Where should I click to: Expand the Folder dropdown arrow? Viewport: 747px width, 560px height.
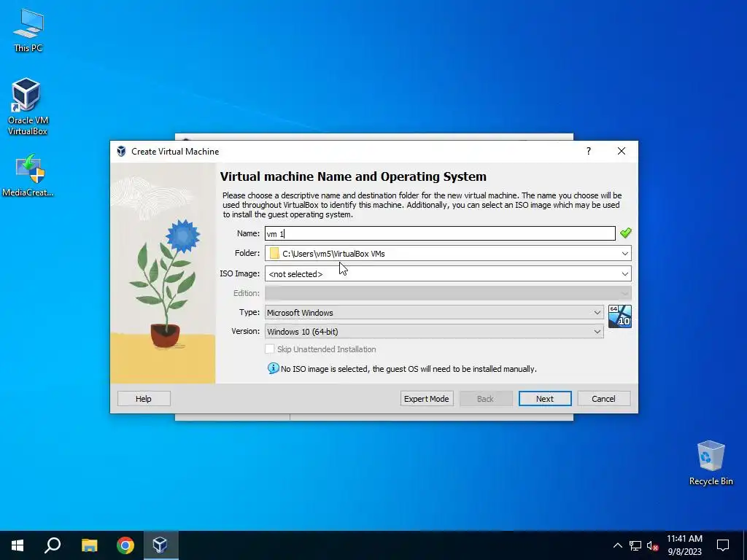[x=624, y=253]
